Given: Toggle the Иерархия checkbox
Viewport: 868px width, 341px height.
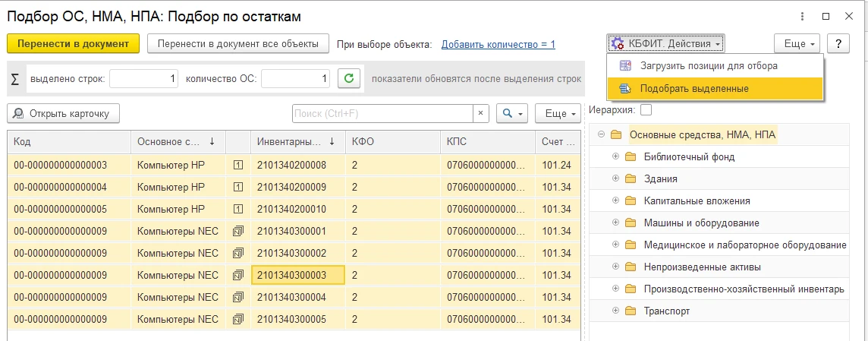Looking at the screenshot, I should (x=646, y=110).
